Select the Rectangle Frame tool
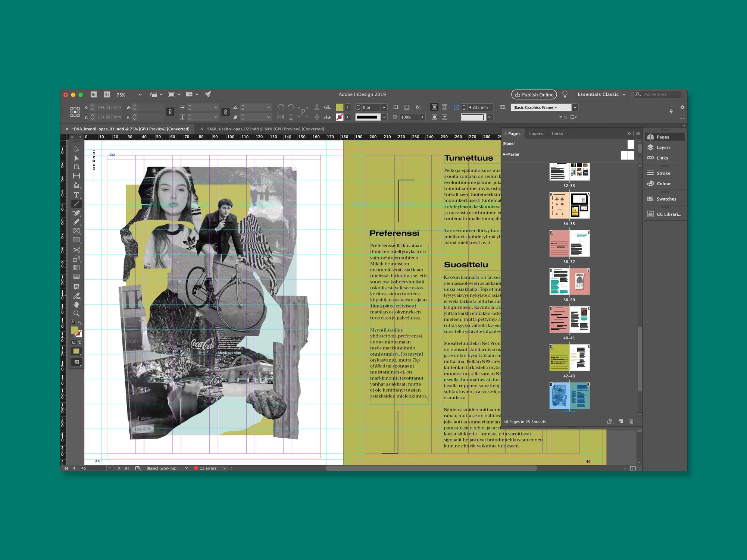 click(76, 231)
